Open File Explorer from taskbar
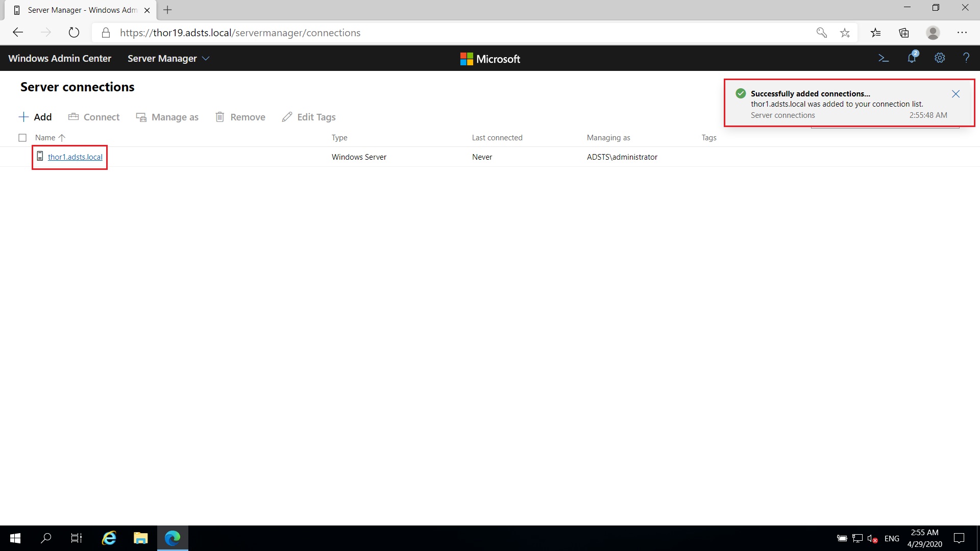Viewport: 980px width, 551px height. click(141, 538)
